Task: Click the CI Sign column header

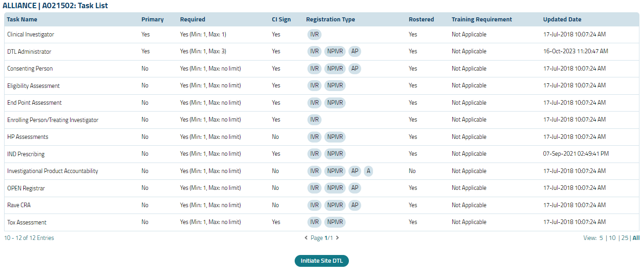Action: [x=281, y=20]
